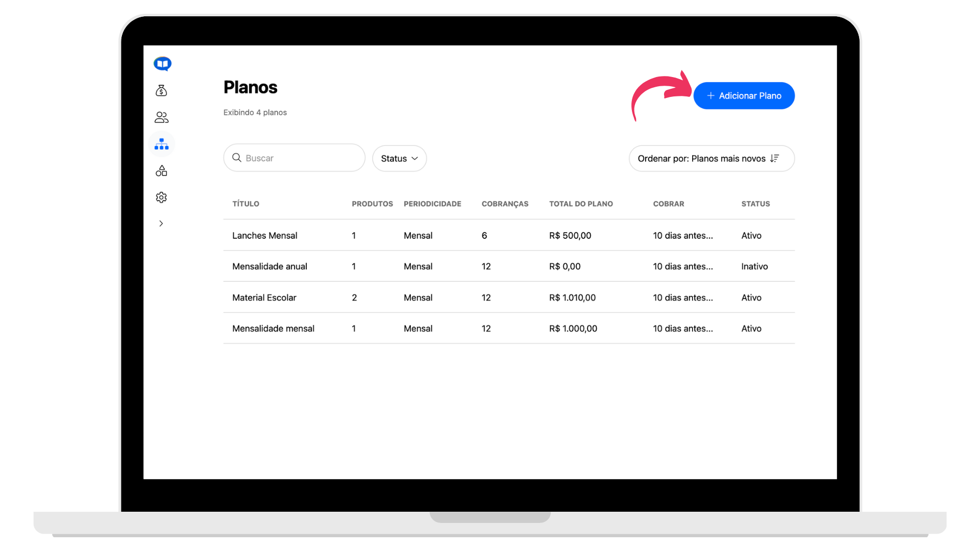Open the shapes products sidebar icon
980x551 pixels.
161,171
